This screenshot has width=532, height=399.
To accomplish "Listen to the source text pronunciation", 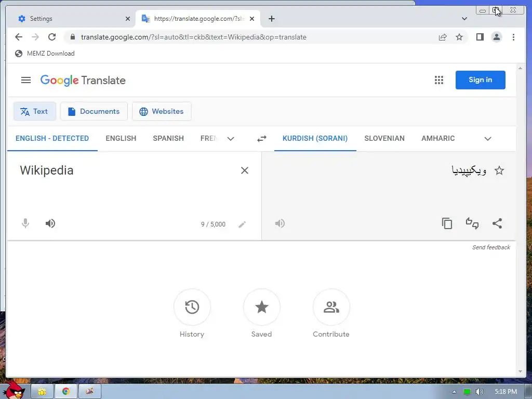I will tap(50, 223).
